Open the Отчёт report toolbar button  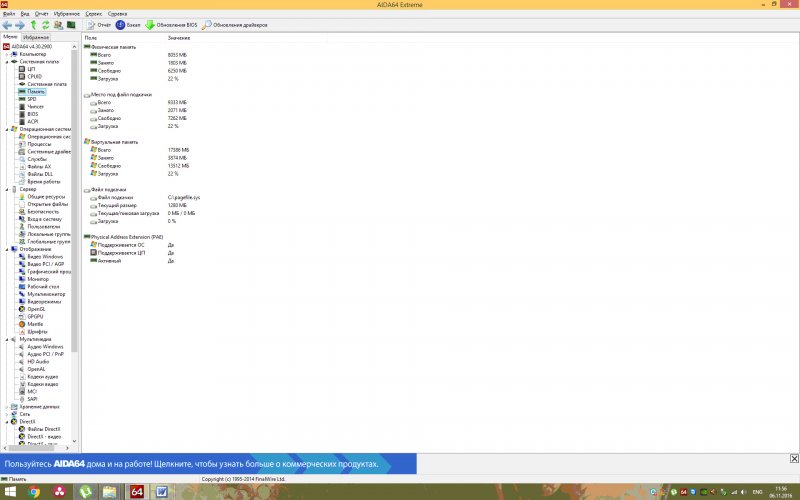[98, 24]
